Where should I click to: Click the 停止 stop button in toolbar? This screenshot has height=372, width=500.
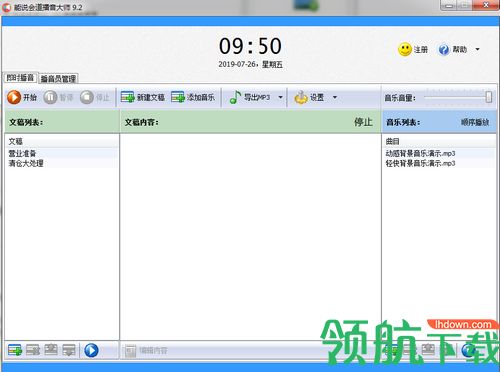click(95, 97)
